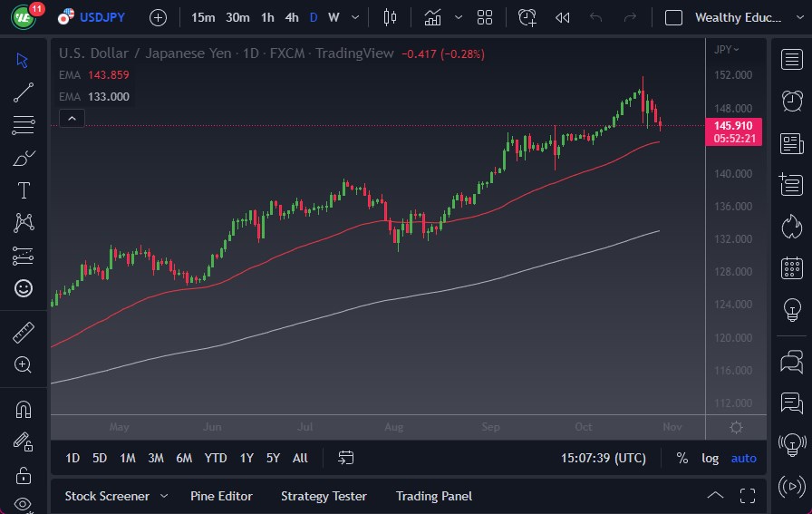Expand the timeframe interval dropdown arrow

354,17
